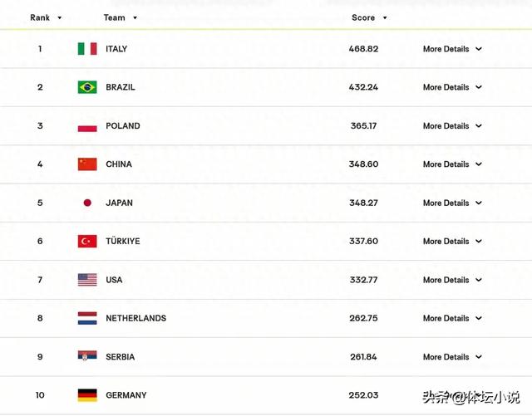Expand More Details for Italy
532x416 pixels.
[452, 49]
